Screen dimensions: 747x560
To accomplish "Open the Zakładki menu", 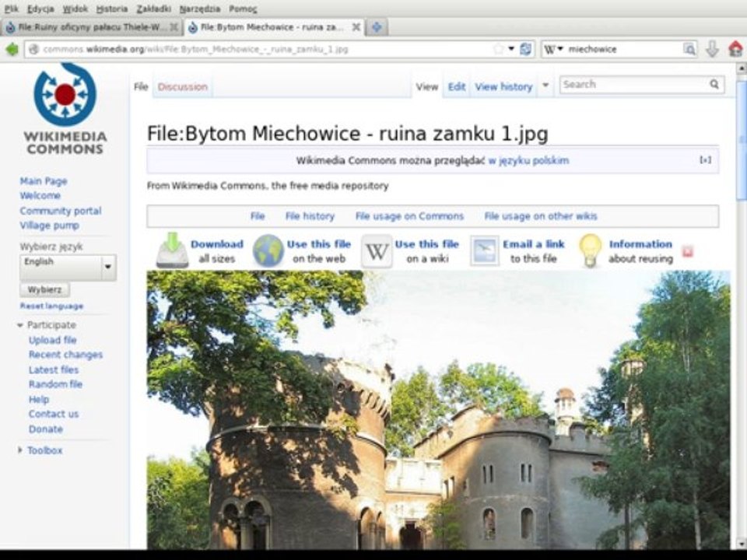I will pyautogui.click(x=153, y=9).
